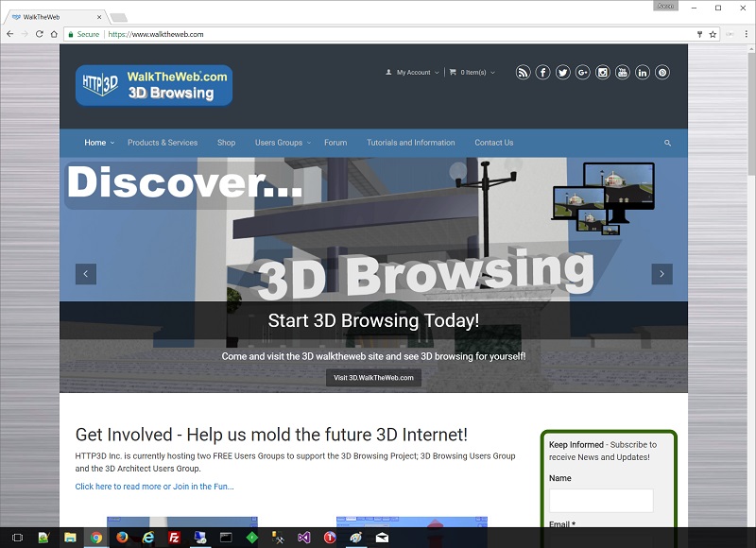Image resolution: width=756 pixels, height=548 pixels.
Task: Open the Forum menu item
Action: coord(335,143)
